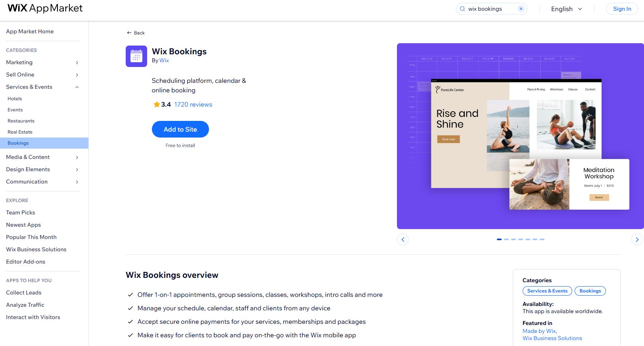Select the Services & Events category tag

coord(547,291)
